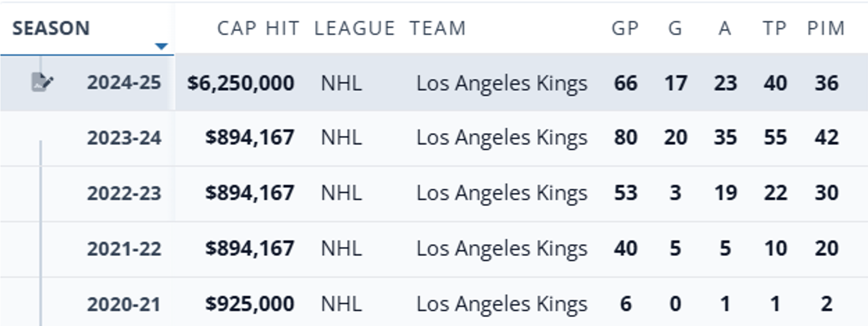
Task: Click the LEAGUE column header
Action: coord(355,29)
